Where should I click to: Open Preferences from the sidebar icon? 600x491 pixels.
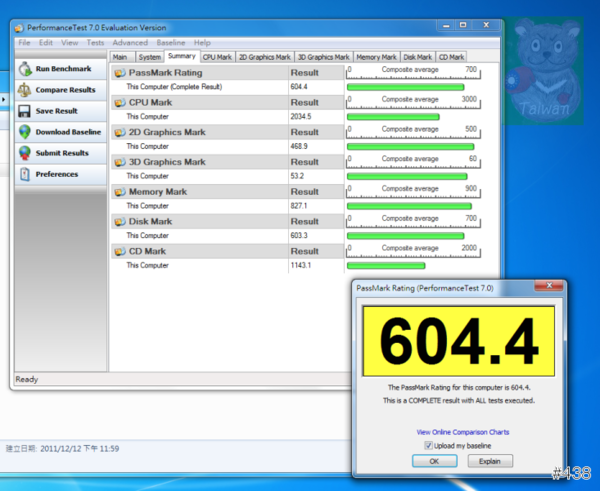point(24,174)
